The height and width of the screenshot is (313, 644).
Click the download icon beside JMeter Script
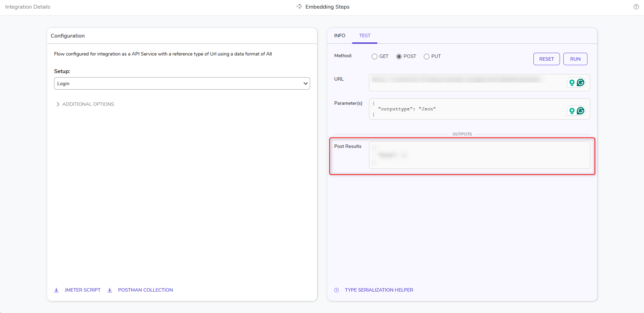(x=57, y=290)
